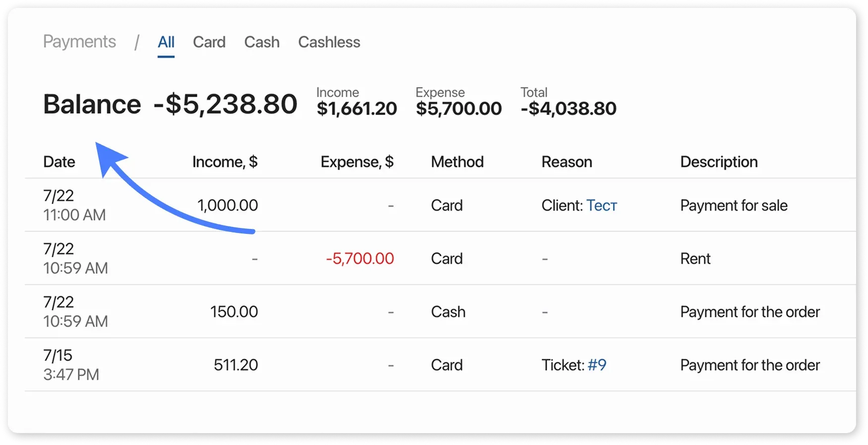Click the Method column header

click(x=457, y=162)
